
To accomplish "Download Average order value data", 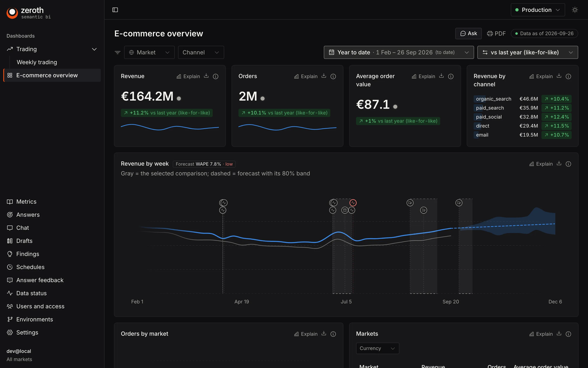I will (x=441, y=76).
